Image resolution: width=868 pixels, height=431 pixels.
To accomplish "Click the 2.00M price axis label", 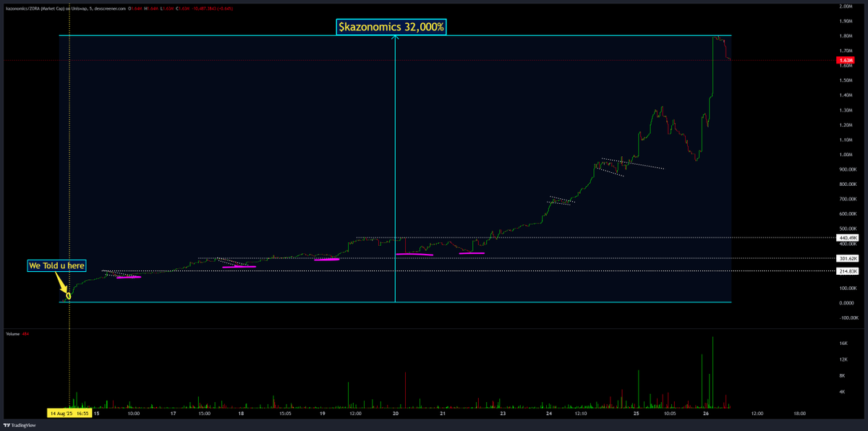I will coord(846,6).
